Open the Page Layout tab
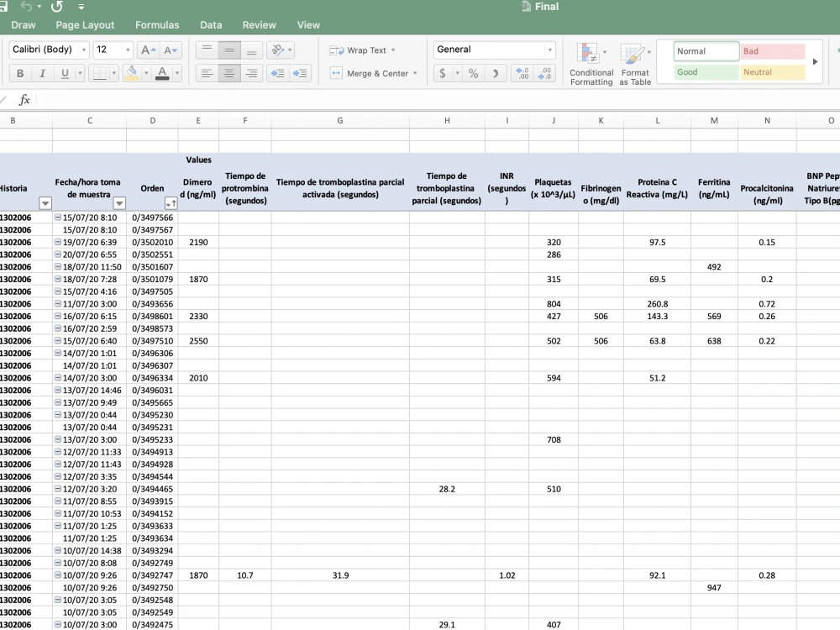Image resolution: width=840 pixels, height=630 pixels. (x=85, y=25)
